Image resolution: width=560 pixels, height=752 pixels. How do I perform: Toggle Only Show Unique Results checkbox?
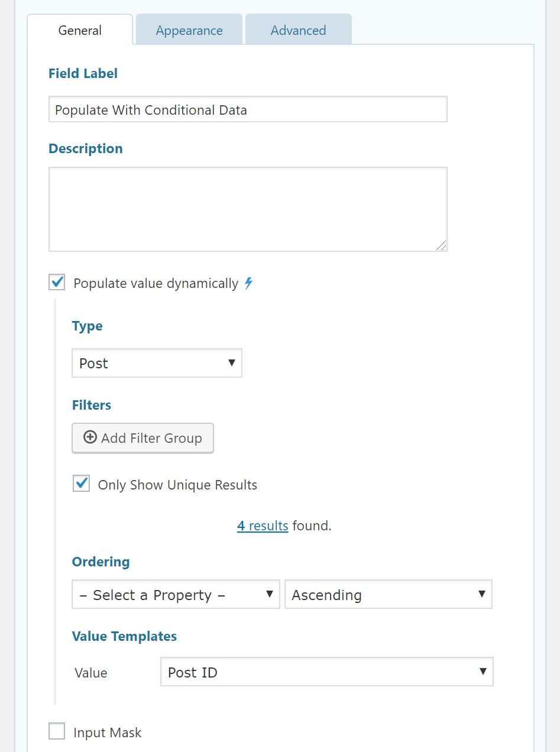pos(81,484)
